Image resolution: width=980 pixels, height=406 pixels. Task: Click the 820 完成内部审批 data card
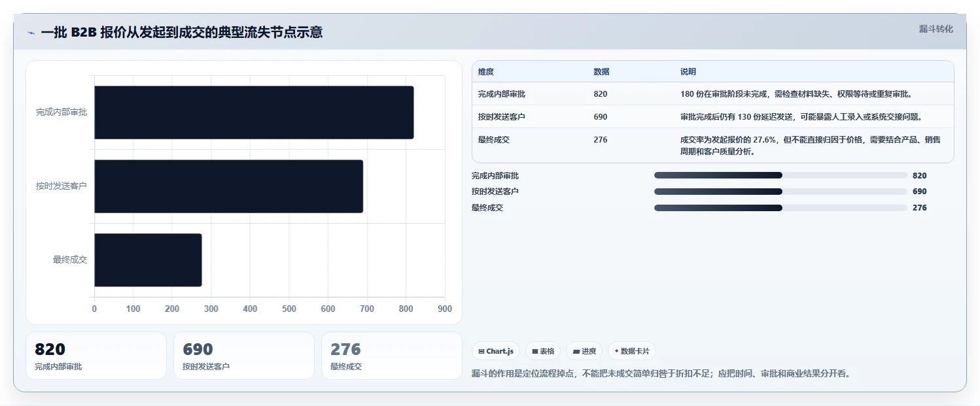[x=96, y=356]
